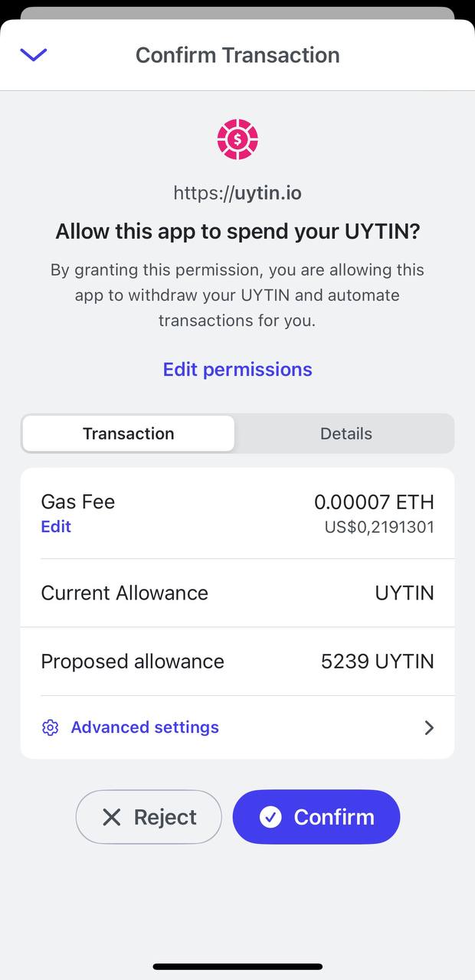Image resolution: width=475 pixels, height=980 pixels.
Task: Click the Advanced settings gear icon
Action: coord(51,727)
